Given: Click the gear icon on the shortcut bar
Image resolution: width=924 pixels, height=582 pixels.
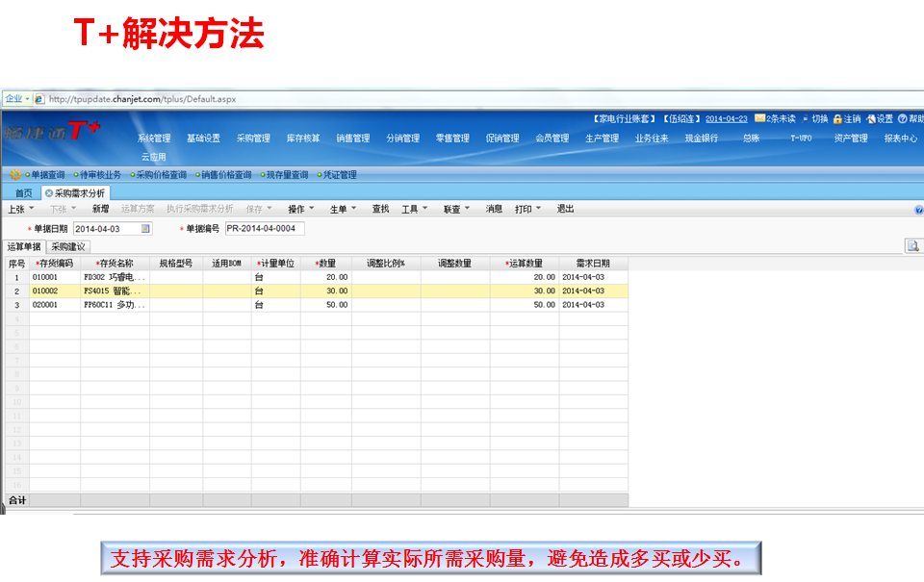Looking at the screenshot, I should point(14,174).
